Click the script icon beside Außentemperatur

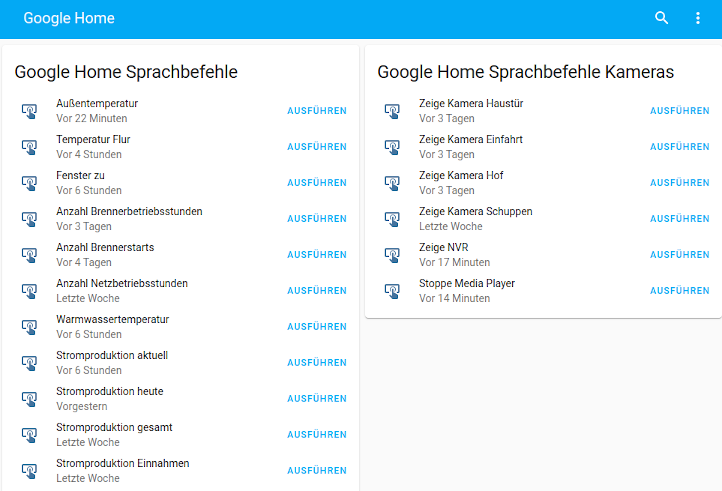[30, 111]
